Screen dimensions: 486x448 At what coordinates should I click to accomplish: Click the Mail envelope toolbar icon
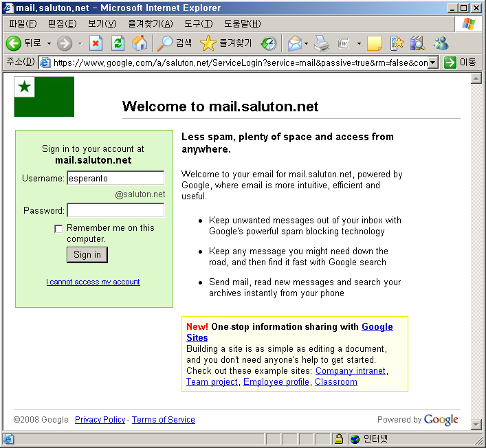295,43
